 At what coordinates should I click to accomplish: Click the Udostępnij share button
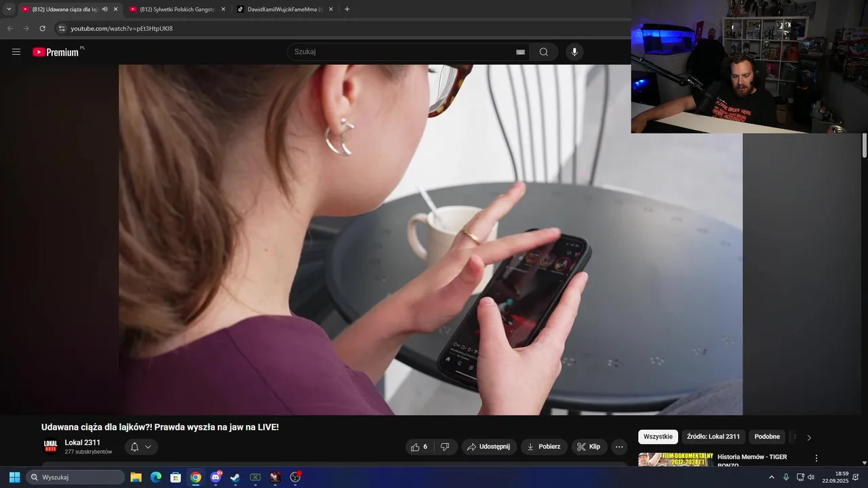(x=489, y=447)
